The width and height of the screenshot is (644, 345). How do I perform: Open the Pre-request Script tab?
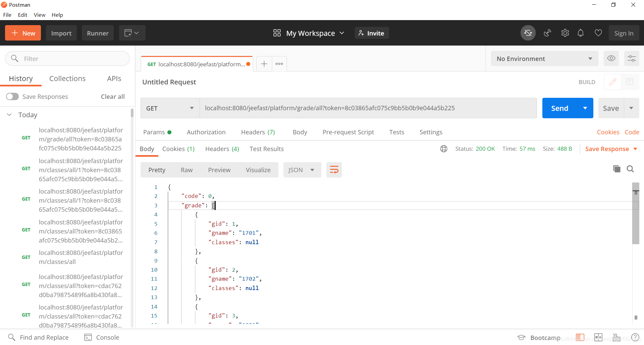(x=348, y=132)
